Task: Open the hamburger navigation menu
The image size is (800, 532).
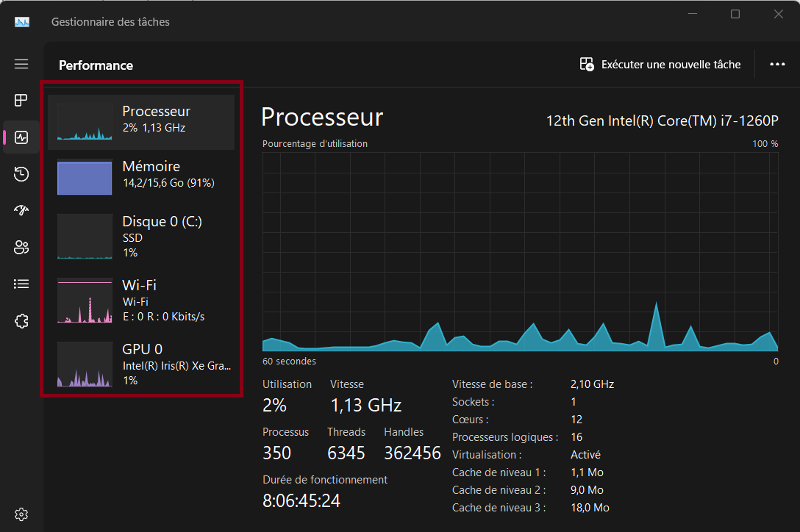Action: 21,64
